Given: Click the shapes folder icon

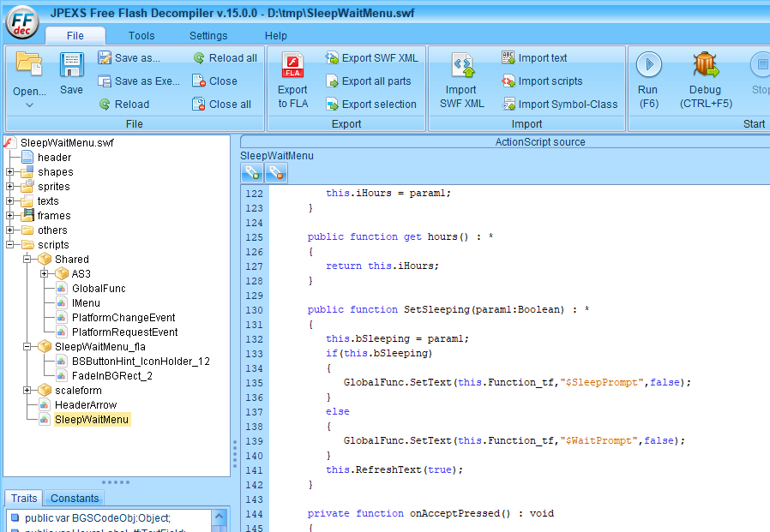Looking at the screenshot, I should click(27, 171).
